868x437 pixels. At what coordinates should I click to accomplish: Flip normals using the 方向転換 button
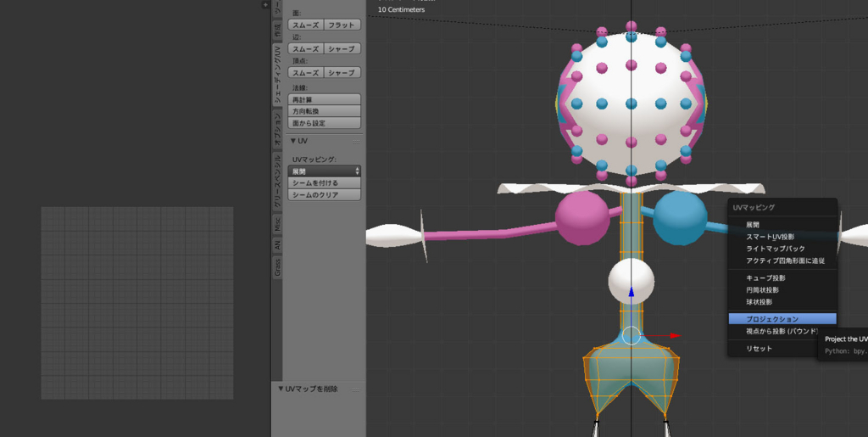[325, 111]
